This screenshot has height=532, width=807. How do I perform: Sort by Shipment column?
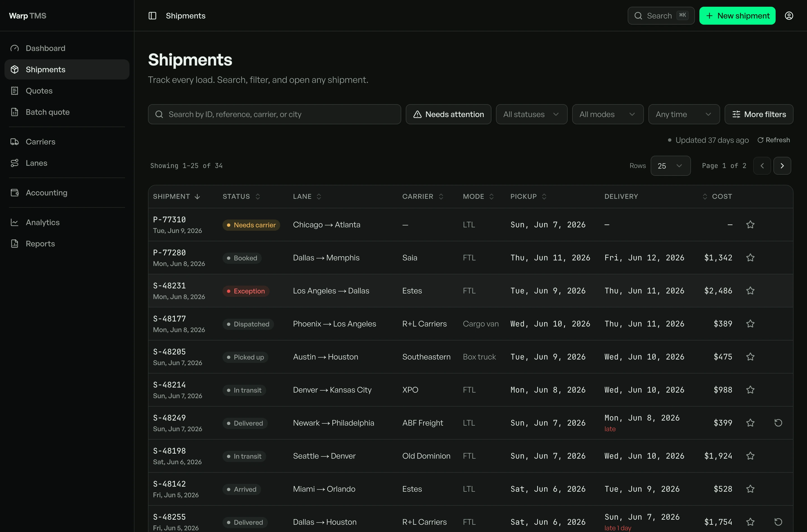pyautogui.click(x=177, y=197)
